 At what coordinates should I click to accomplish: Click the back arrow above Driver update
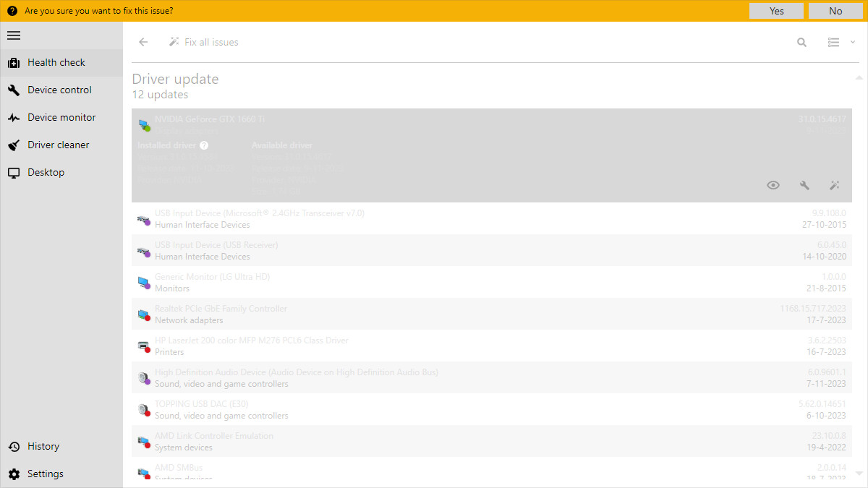pyautogui.click(x=142, y=42)
